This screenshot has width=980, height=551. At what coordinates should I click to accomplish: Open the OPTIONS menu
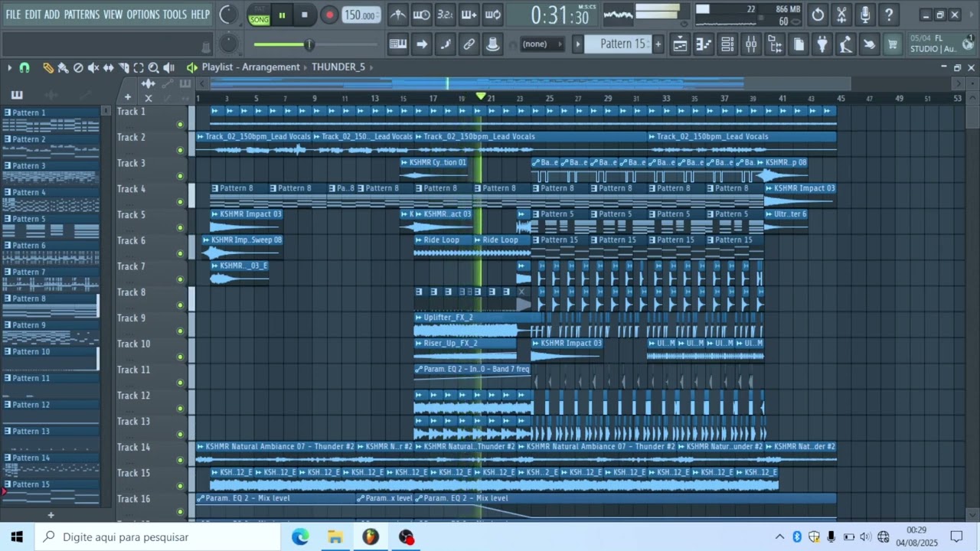click(142, 15)
